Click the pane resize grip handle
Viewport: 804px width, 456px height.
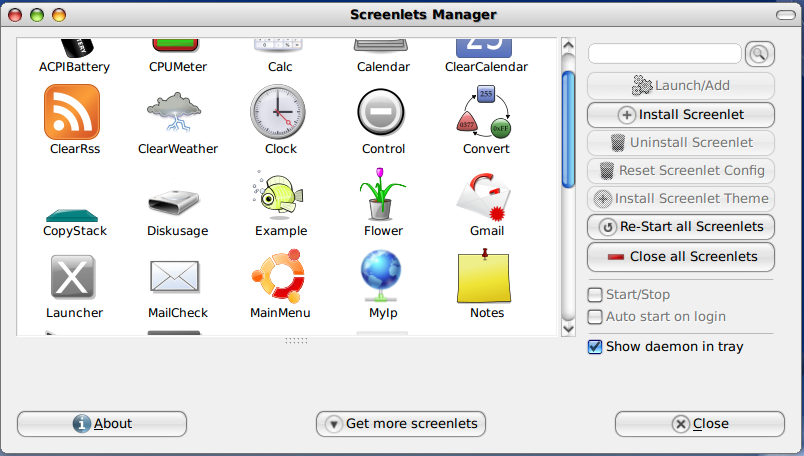tap(296, 341)
